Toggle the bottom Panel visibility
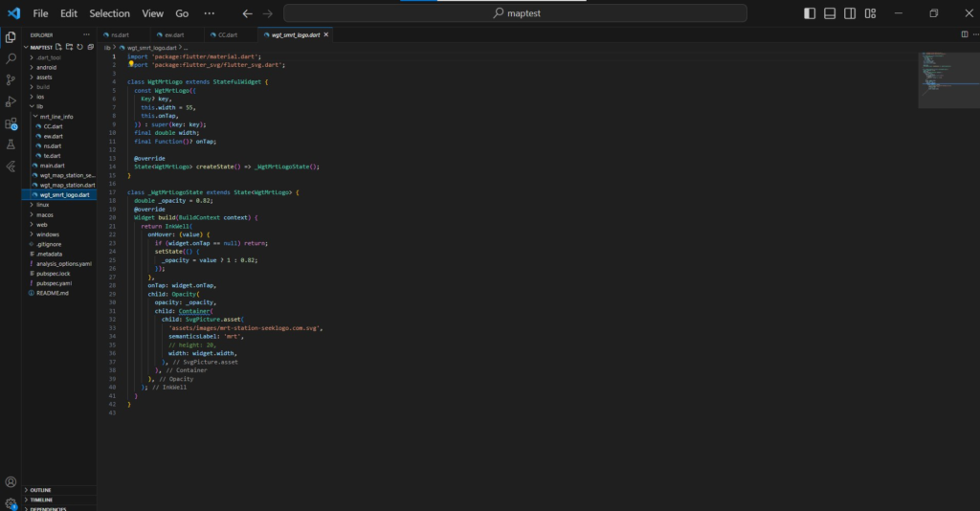 click(829, 13)
